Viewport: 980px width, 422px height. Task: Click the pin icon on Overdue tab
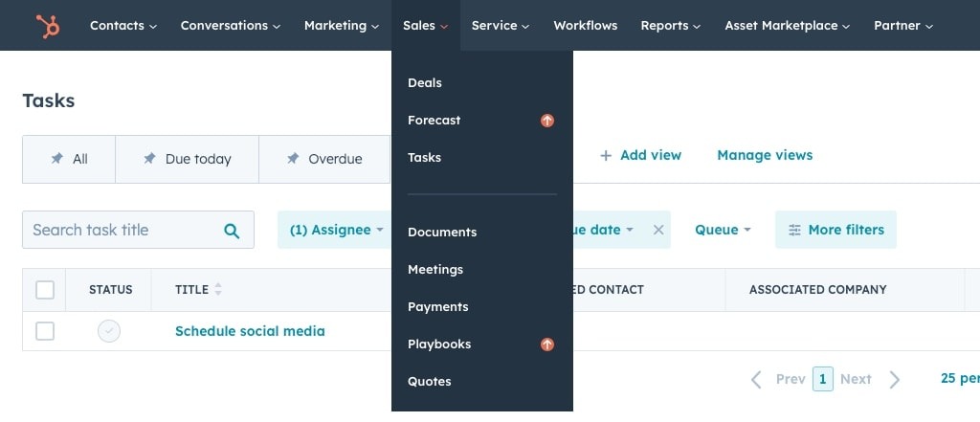[293, 159]
